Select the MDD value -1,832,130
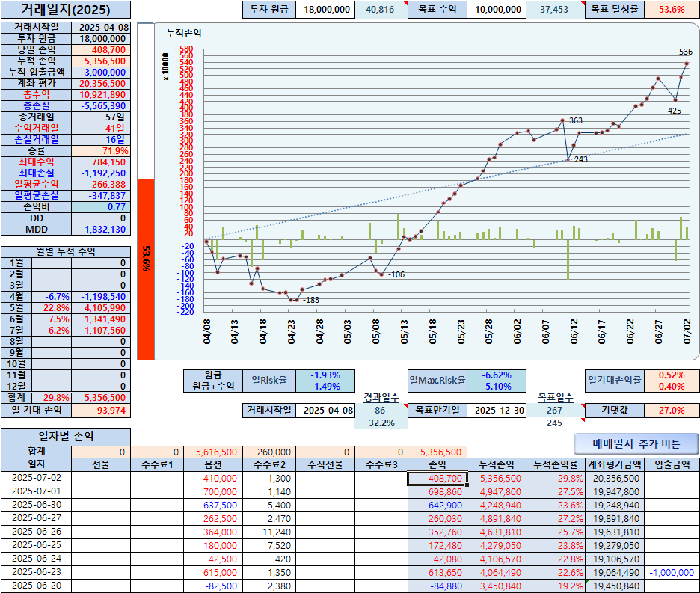 pyautogui.click(x=101, y=230)
